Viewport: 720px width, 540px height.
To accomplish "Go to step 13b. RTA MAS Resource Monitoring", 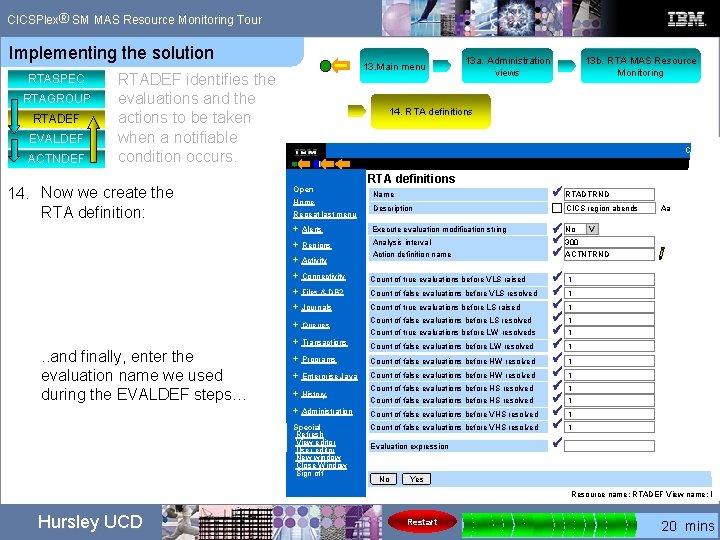I will [641, 66].
